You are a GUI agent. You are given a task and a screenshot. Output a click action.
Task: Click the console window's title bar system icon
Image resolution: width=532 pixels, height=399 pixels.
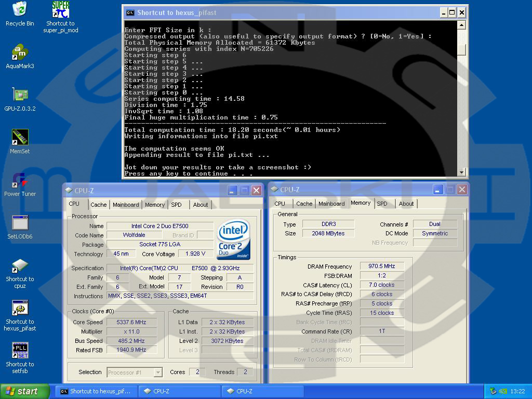pyautogui.click(x=130, y=13)
